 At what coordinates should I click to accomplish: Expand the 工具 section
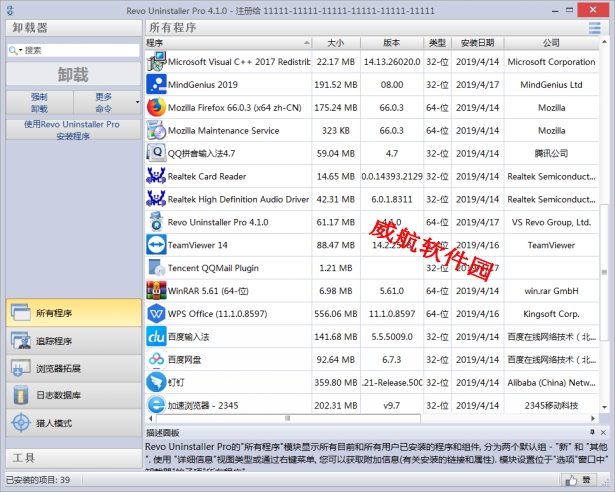(x=74, y=458)
